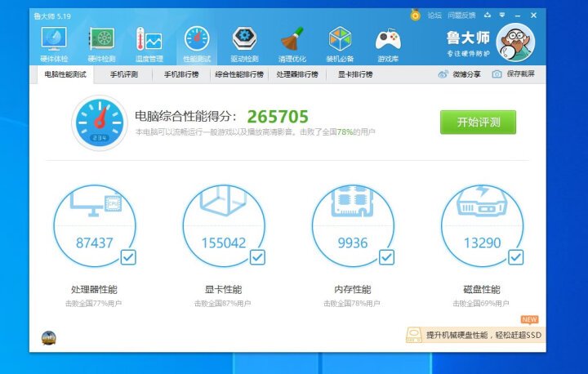Click the 磁盘性能 label

pos(482,290)
